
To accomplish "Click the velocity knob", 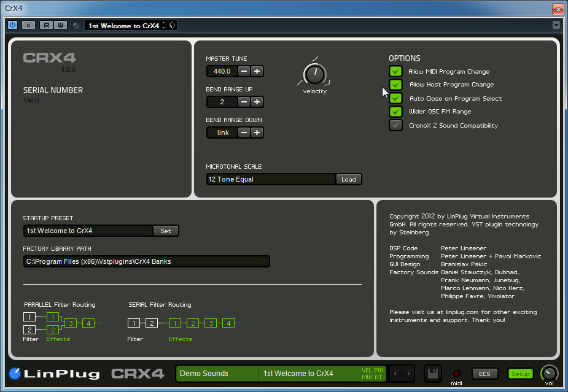I will coord(314,74).
